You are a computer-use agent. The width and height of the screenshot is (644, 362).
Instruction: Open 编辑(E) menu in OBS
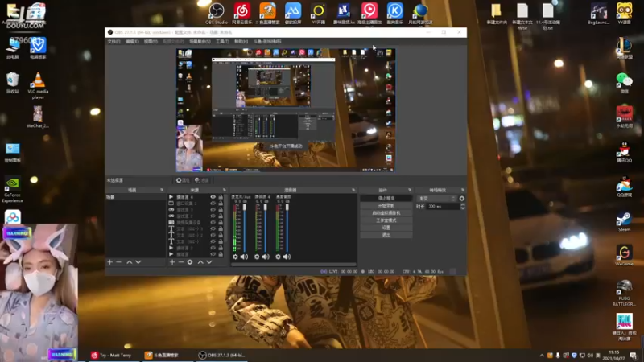[x=132, y=42]
